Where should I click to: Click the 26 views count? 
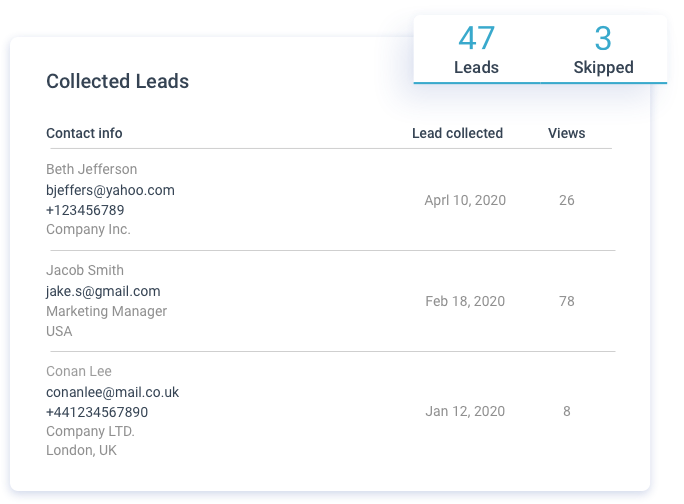pyautogui.click(x=567, y=200)
